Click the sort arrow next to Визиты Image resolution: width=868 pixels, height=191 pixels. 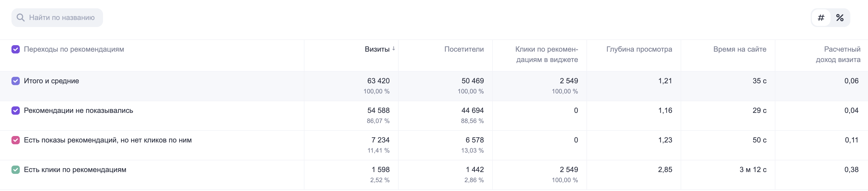click(394, 49)
